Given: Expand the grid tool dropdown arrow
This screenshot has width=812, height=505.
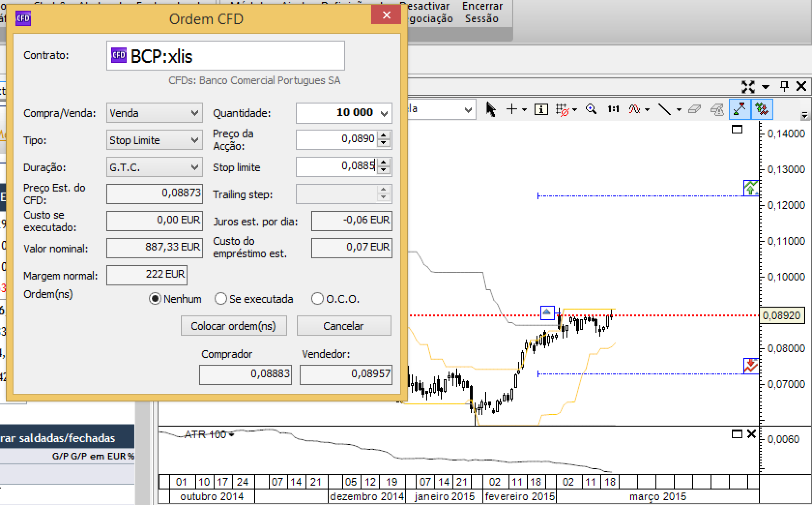Looking at the screenshot, I should [x=575, y=110].
